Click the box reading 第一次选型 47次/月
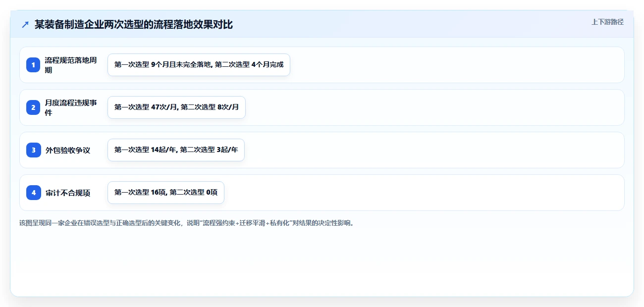This screenshot has width=644, height=307. click(x=176, y=107)
